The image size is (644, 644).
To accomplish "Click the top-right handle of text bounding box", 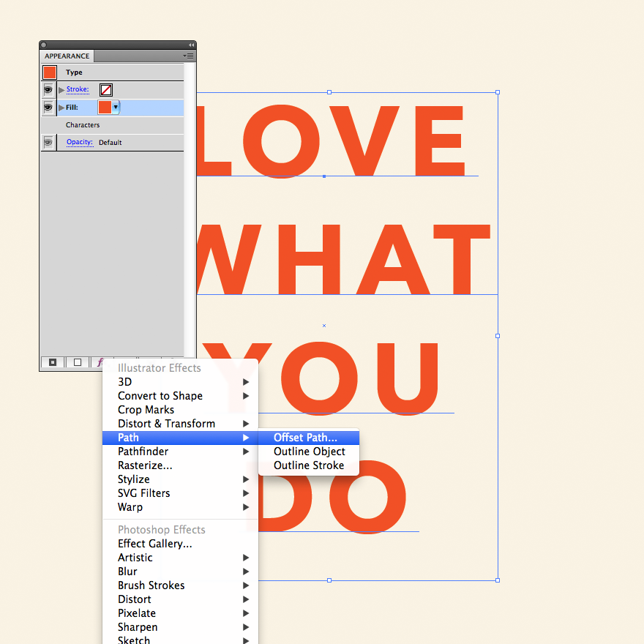I will tap(498, 92).
